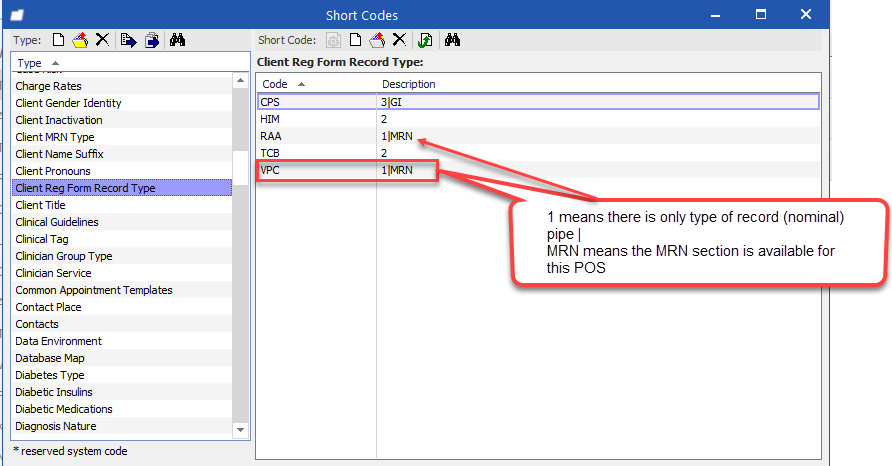Select Contacts type

pos(122,324)
